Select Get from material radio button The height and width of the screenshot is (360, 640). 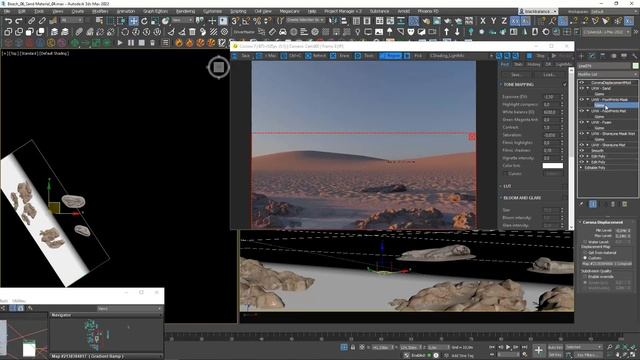[585, 253]
